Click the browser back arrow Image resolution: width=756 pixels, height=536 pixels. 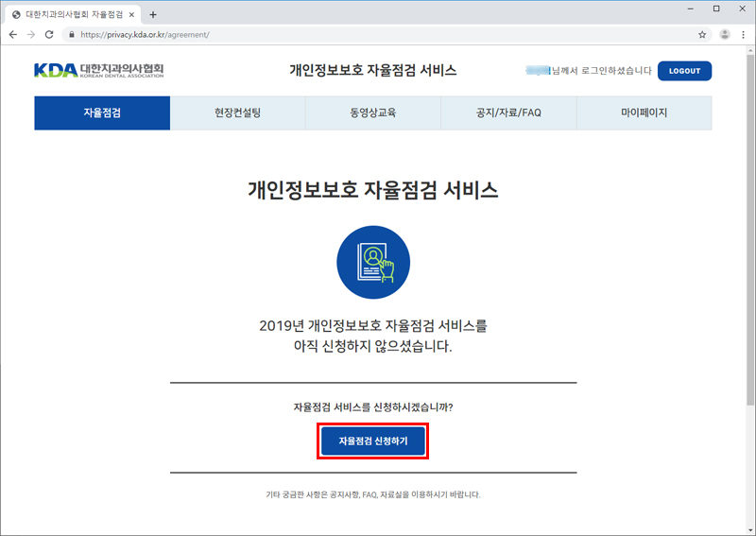[x=12, y=34]
